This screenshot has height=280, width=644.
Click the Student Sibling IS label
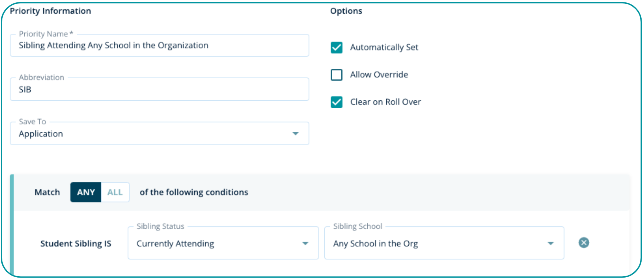pos(76,244)
